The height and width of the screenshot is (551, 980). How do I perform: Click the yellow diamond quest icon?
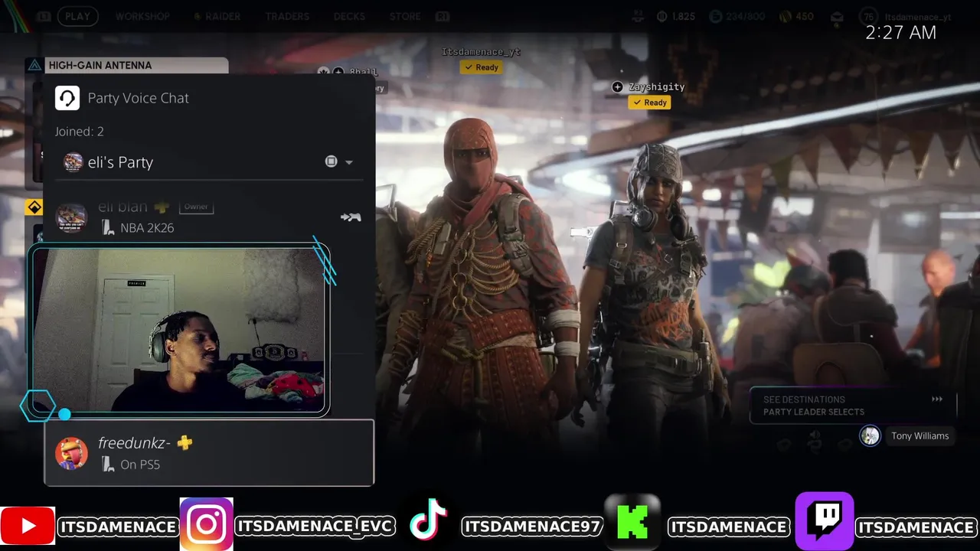(34, 207)
